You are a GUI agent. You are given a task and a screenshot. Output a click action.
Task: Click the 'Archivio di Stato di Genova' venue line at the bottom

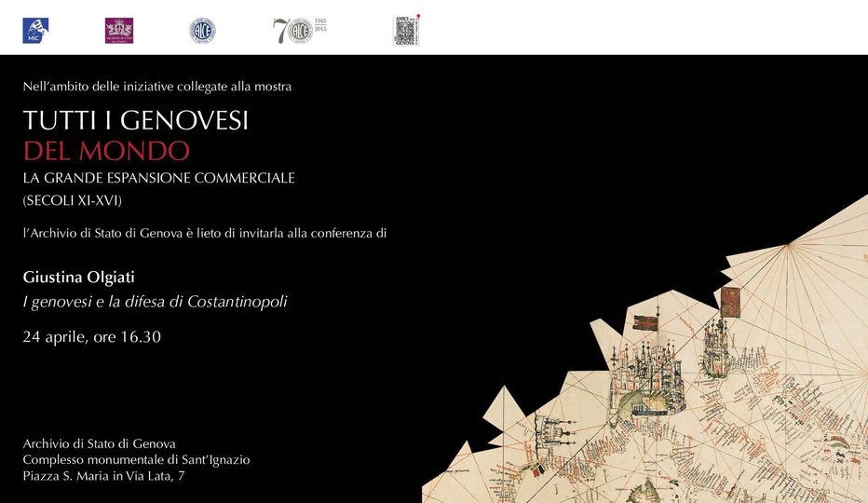point(99,443)
